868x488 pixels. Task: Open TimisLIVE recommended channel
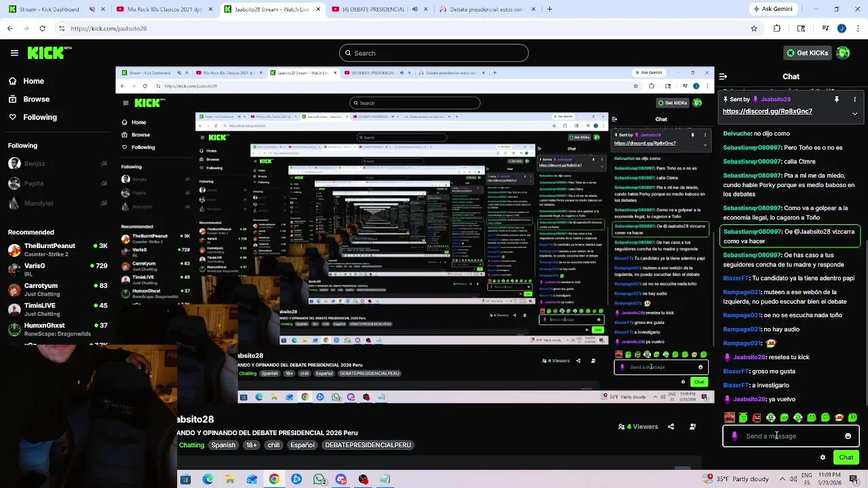[x=58, y=309]
